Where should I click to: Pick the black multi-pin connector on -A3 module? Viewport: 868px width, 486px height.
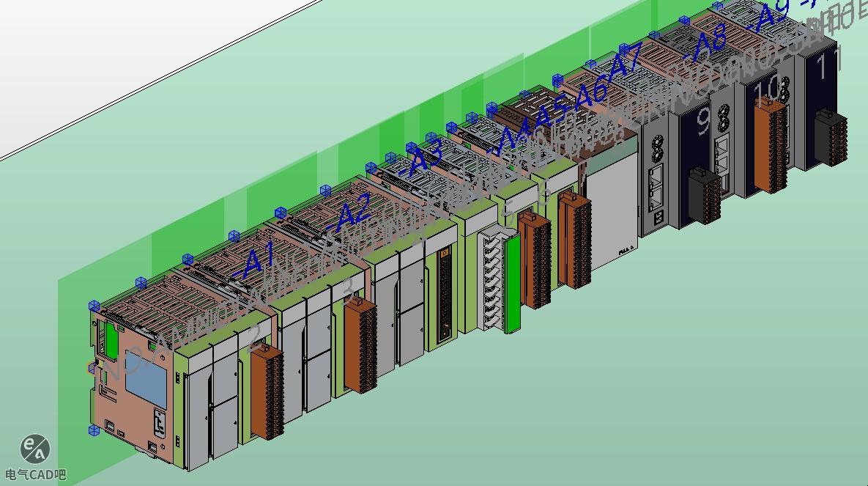click(x=445, y=296)
